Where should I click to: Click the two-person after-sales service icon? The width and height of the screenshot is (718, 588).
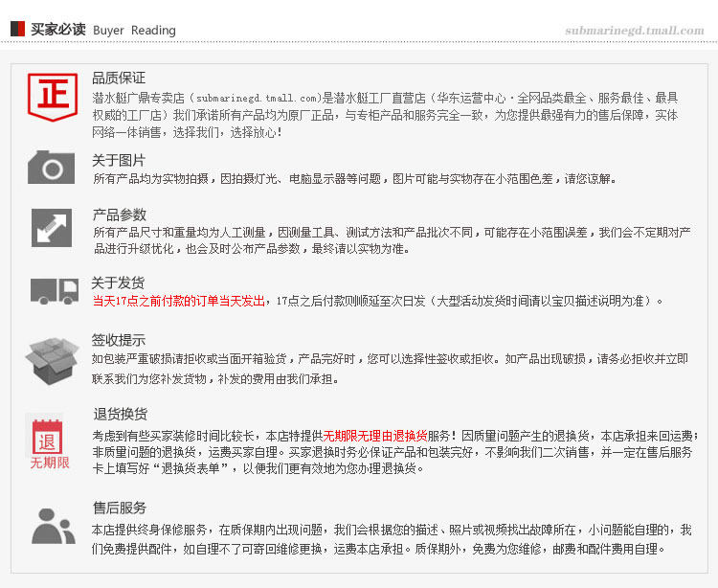[54, 526]
